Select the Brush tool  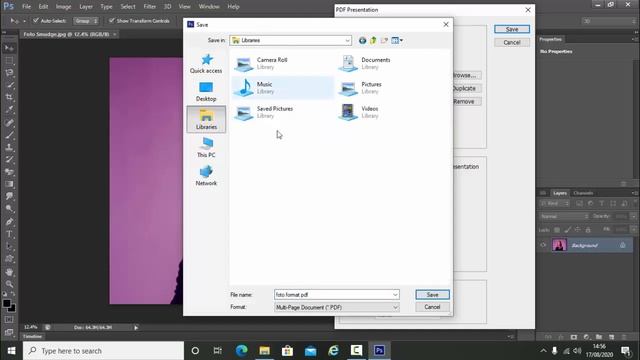tap(9, 135)
